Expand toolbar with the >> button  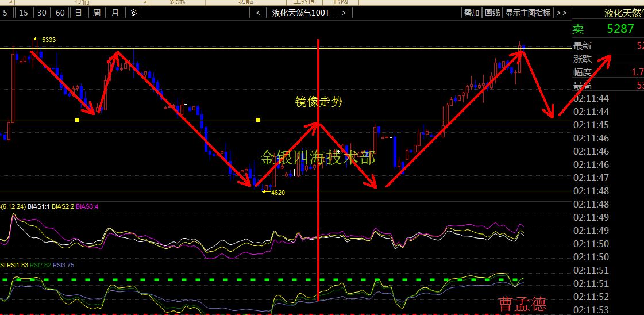[x=562, y=13]
